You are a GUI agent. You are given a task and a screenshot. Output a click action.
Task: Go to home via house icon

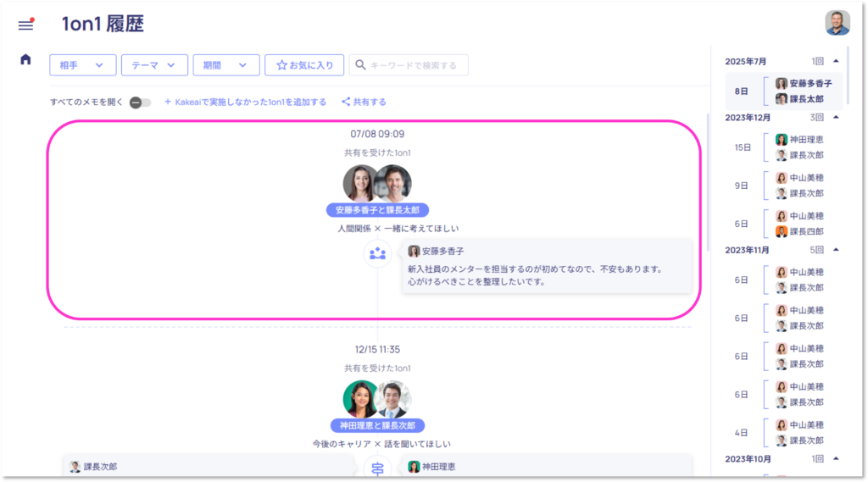[x=25, y=59]
